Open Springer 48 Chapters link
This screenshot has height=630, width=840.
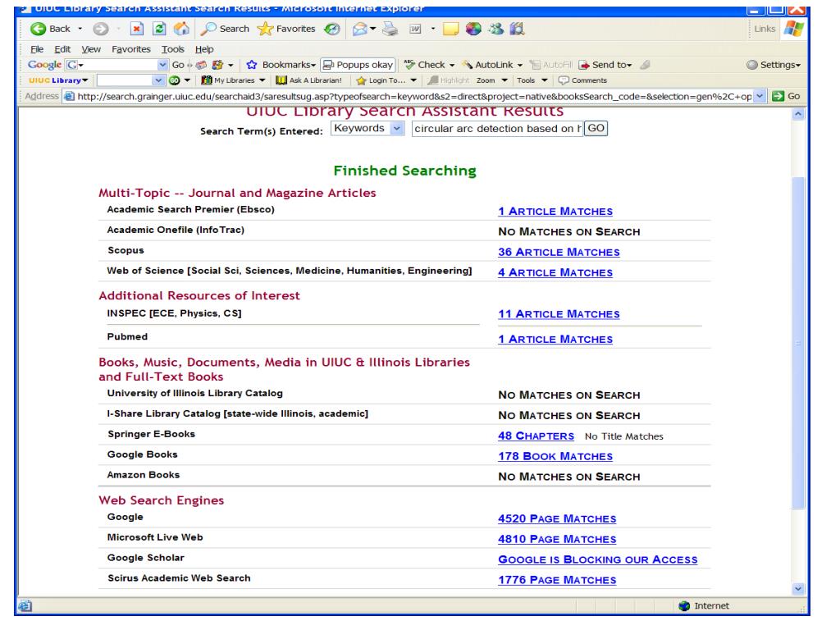click(536, 436)
